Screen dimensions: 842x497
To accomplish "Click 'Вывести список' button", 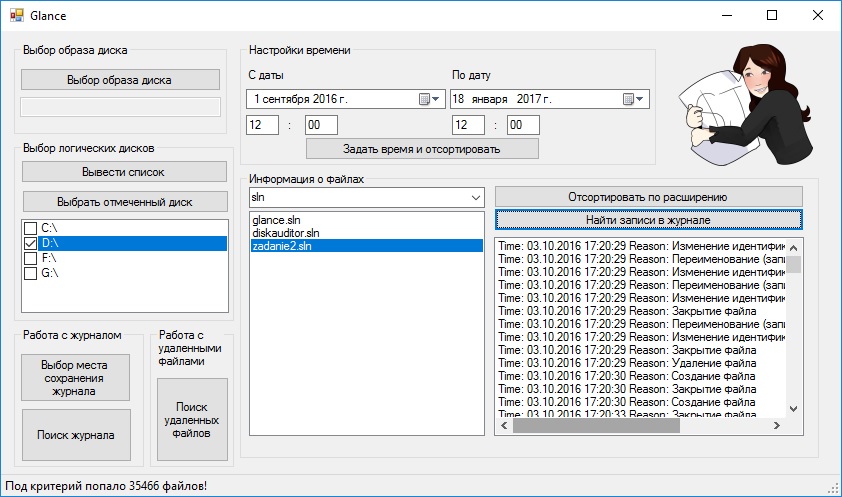I will pyautogui.click(x=125, y=172).
